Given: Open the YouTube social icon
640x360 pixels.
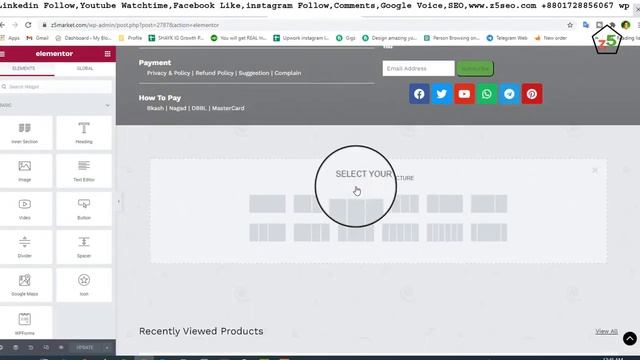Looking at the screenshot, I should coord(464,94).
